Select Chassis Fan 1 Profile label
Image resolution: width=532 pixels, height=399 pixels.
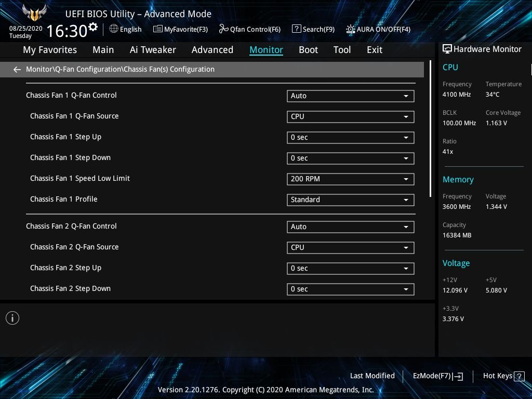(x=63, y=199)
